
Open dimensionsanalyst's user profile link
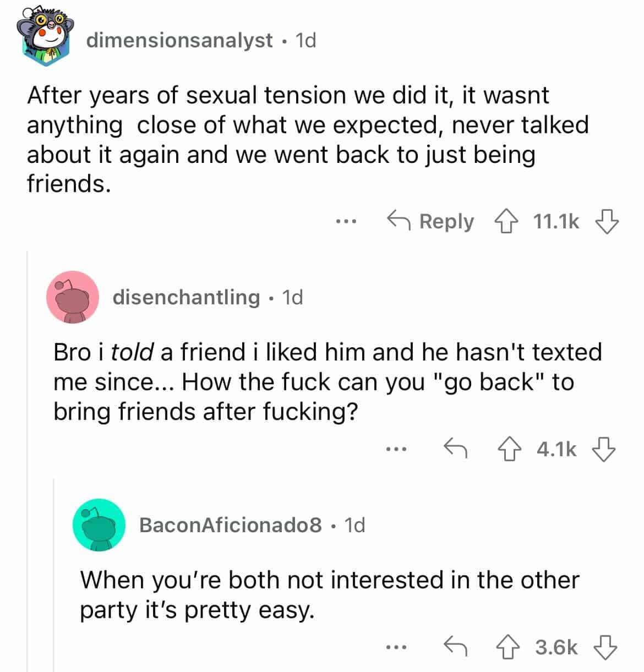click(x=179, y=40)
